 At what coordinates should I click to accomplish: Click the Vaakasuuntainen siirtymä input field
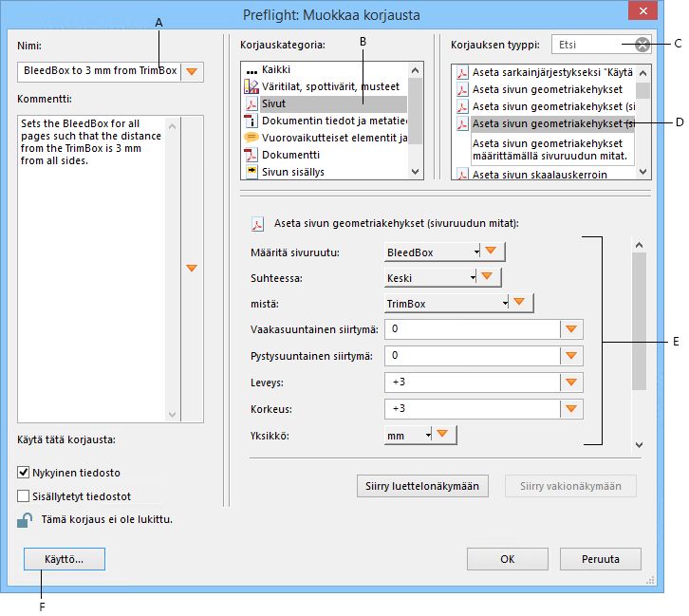tap(473, 329)
